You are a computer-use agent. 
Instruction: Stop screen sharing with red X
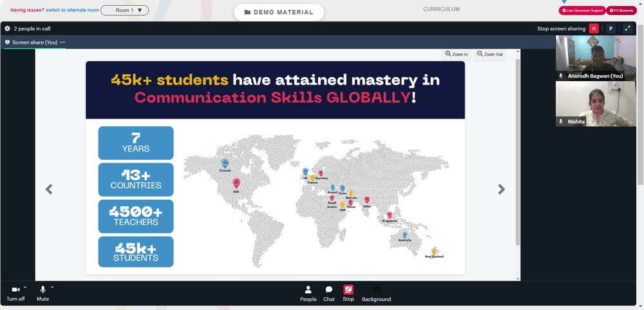(594, 28)
